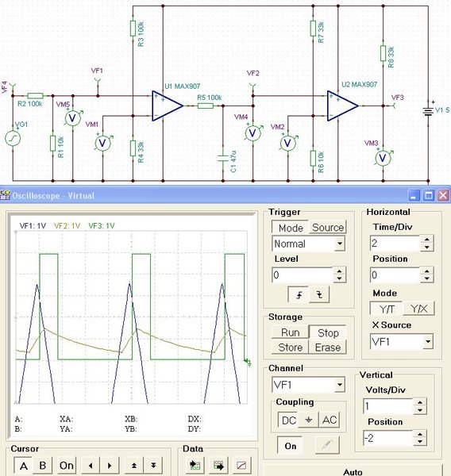
Task: Click the Stop storage button
Action: (x=328, y=332)
